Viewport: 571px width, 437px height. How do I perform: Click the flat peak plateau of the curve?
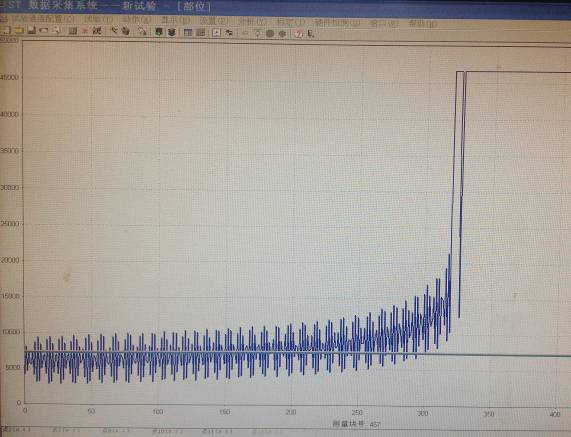[x=517, y=72]
